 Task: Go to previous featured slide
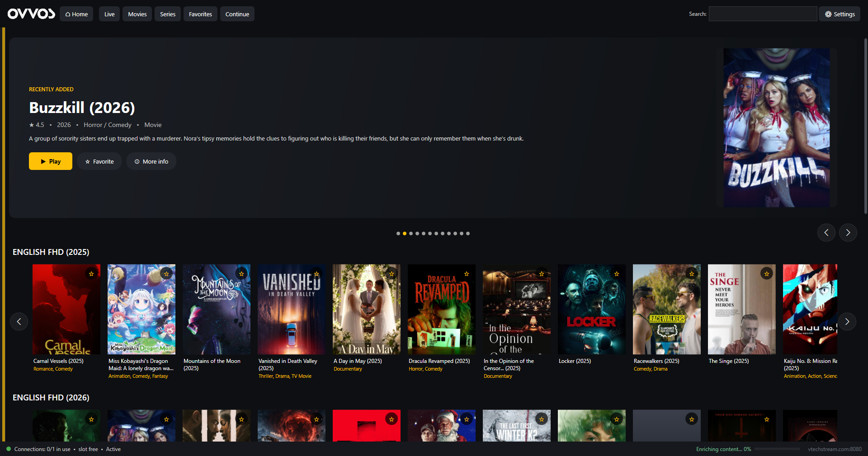(826, 233)
